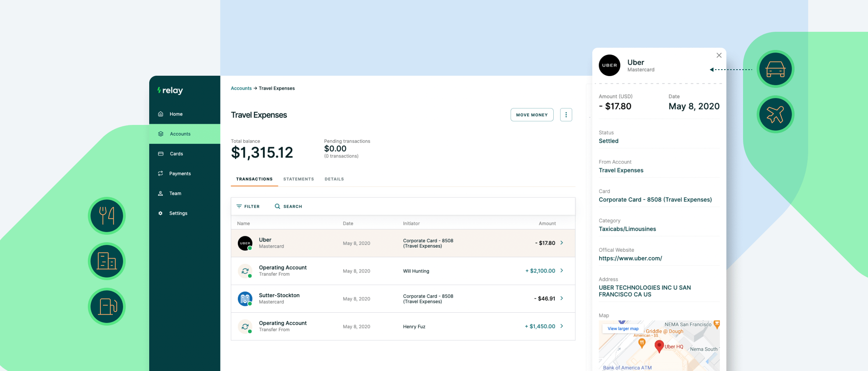868x371 pixels.
Task: Click the Settings gear icon
Action: (x=161, y=213)
